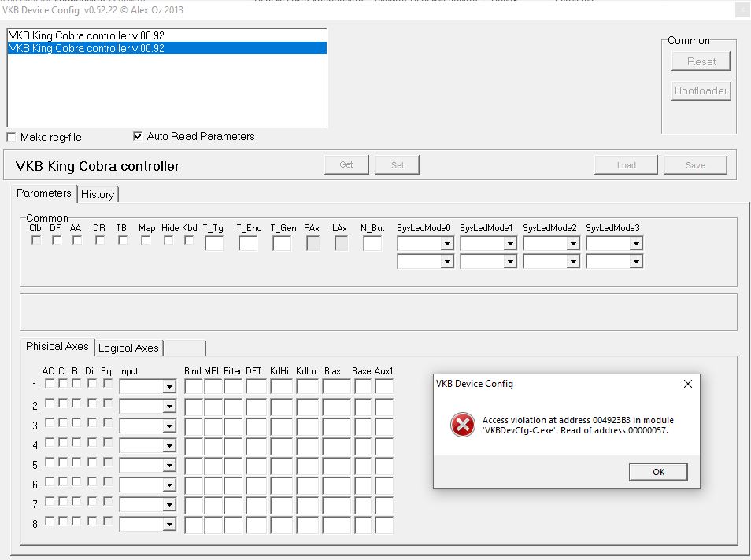Toggle the Kbd checkbox
The height and width of the screenshot is (560, 751).
[x=189, y=240]
